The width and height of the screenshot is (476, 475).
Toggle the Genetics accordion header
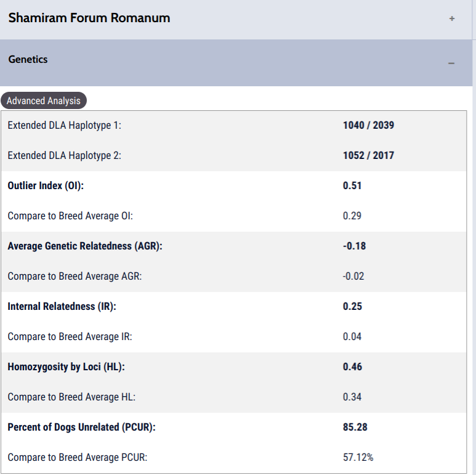click(x=236, y=63)
